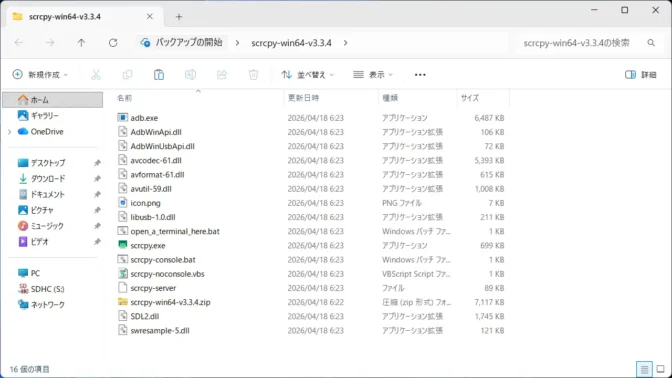Click the Cut scissors icon in toolbar
The image size is (672, 378).
96,75
